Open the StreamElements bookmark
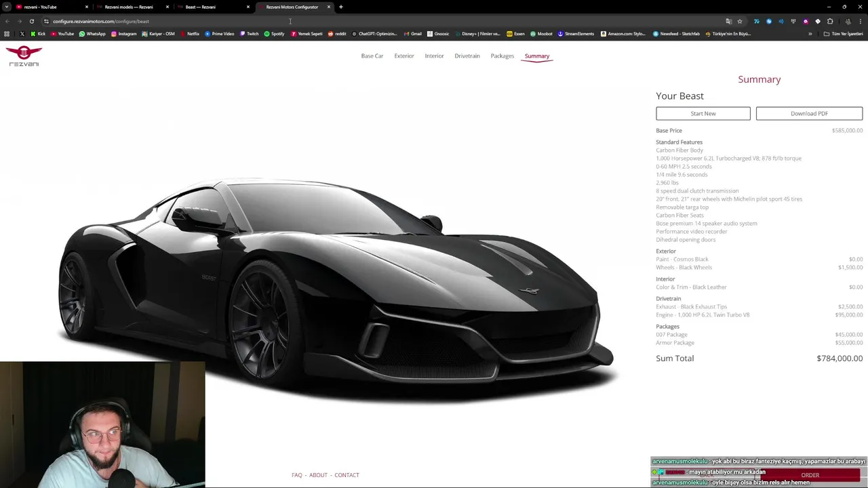 (576, 34)
